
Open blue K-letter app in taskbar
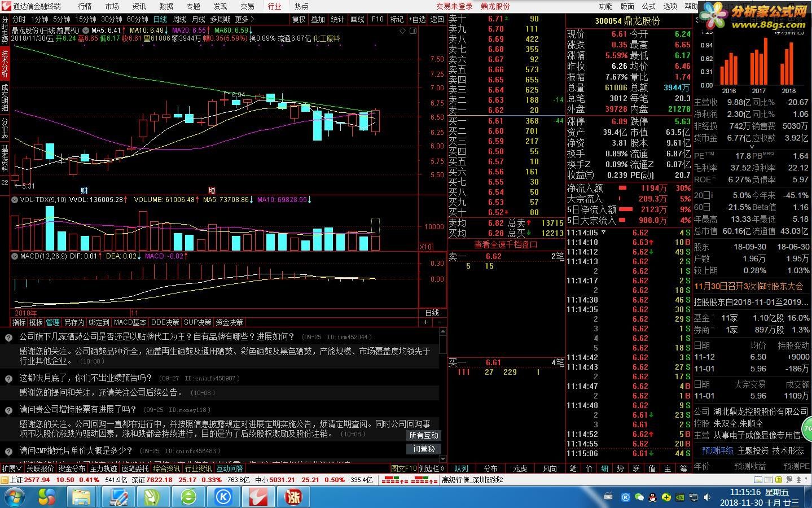pyautogui.click(x=223, y=497)
